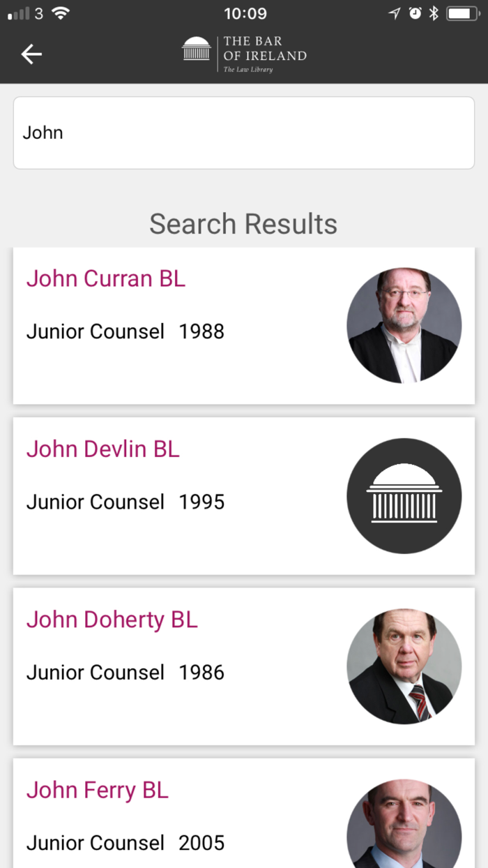Image resolution: width=488 pixels, height=868 pixels.
Task: Tap the 10:09 clock in the status bar
Action: [243, 13]
